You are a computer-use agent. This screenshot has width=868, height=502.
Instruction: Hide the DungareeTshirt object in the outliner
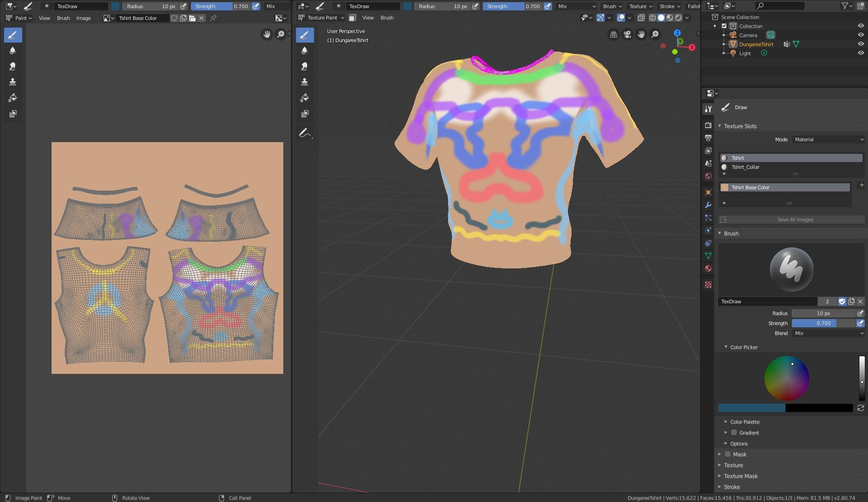pyautogui.click(x=861, y=44)
